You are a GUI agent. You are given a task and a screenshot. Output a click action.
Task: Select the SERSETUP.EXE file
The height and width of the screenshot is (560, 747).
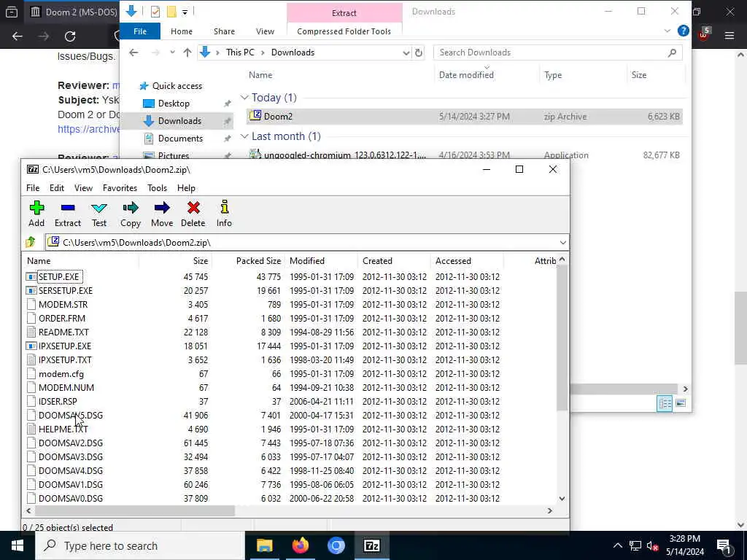click(x=65, y=290)
